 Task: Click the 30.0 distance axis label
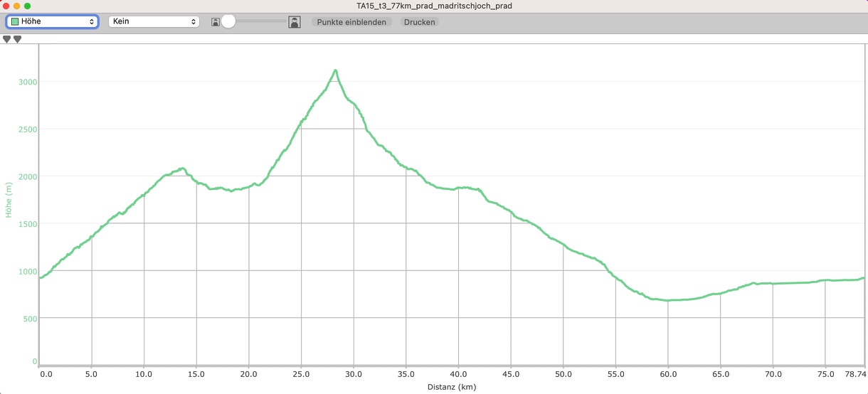pyautogui.click(x=354, y=373)
